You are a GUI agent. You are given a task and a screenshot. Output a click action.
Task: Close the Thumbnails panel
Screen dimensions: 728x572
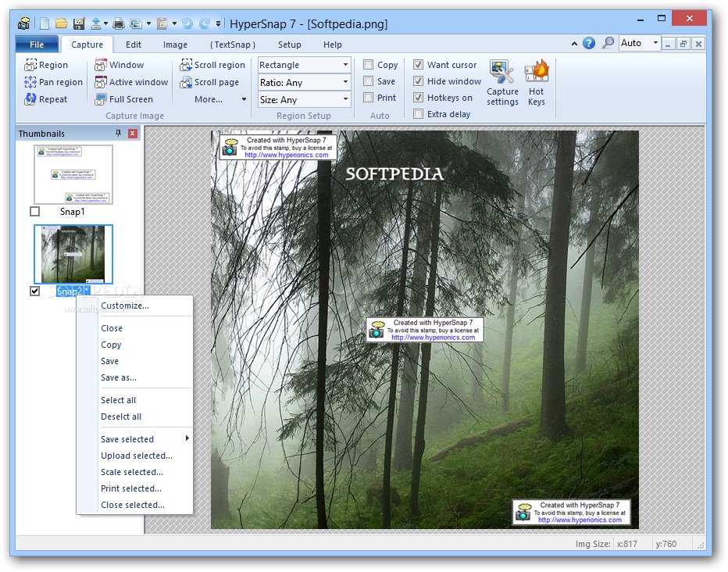pos(133,134)
